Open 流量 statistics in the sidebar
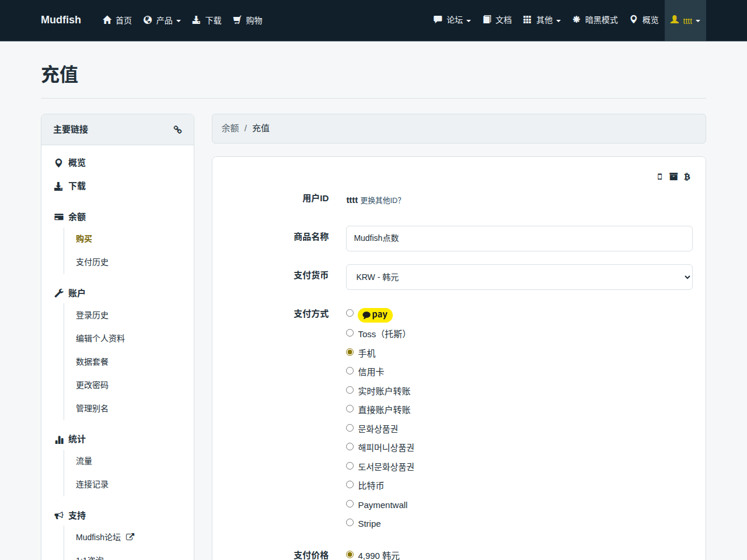Viewport: 747px width, 560px height. 84,461
